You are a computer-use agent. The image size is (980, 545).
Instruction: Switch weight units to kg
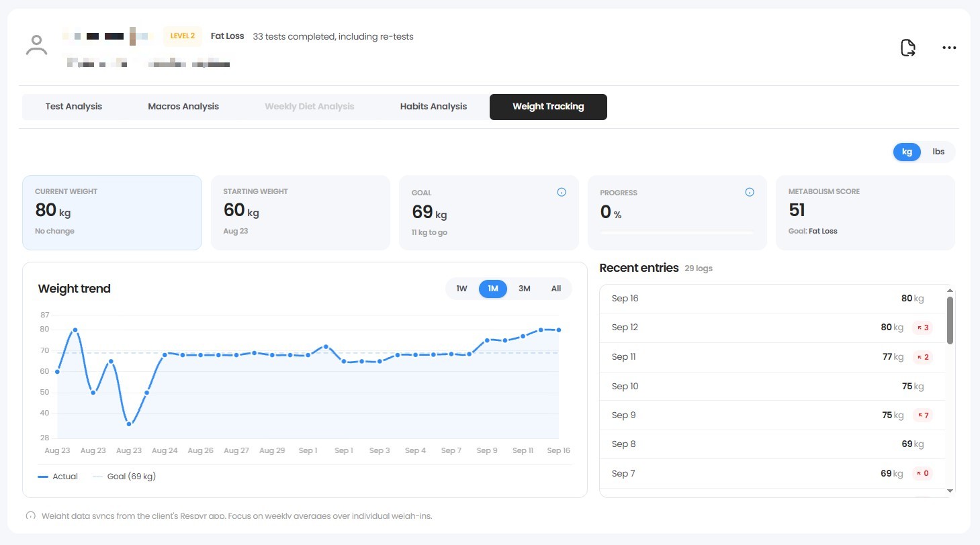(907, 152)
